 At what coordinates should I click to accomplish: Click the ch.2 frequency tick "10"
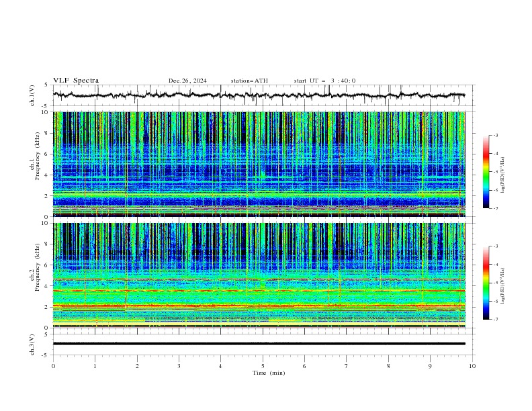pos(45,223)
